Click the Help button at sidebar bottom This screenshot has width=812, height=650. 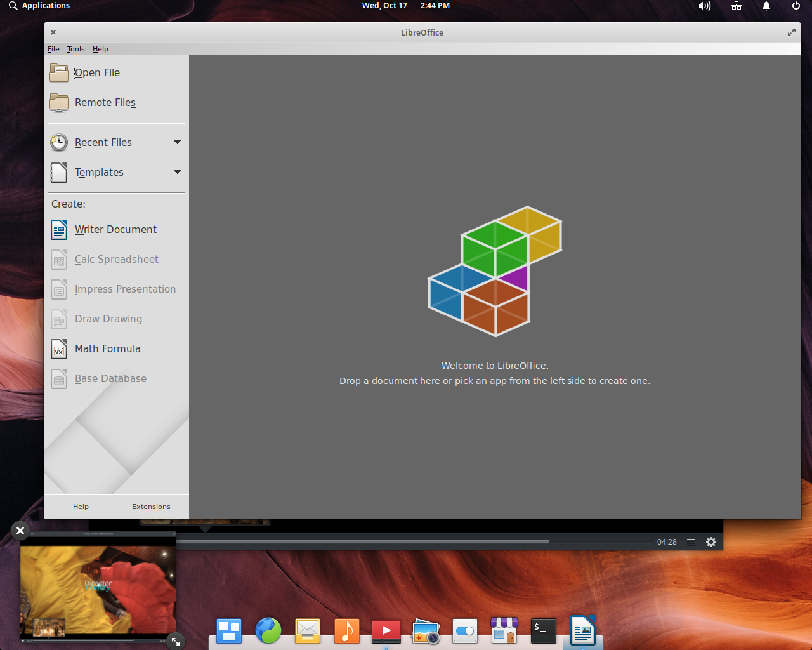81,507
